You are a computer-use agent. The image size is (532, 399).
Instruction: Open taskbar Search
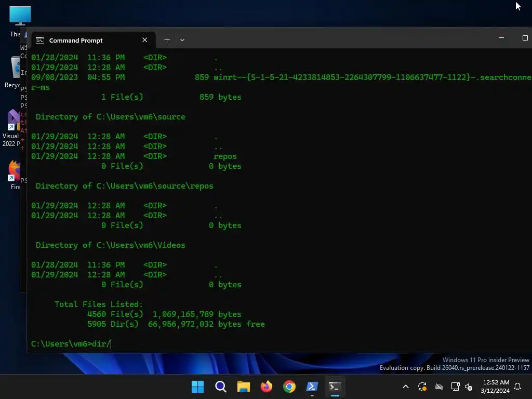[220, 387]
